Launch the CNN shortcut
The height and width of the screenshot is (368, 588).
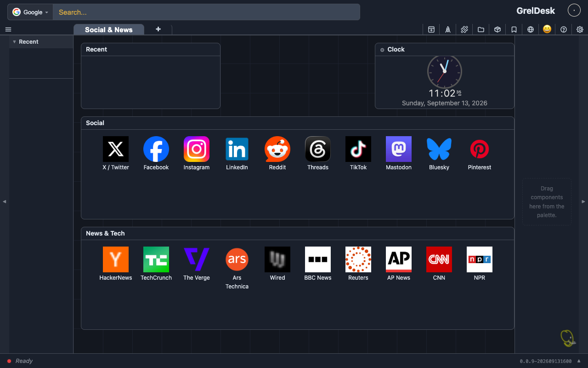439,264
